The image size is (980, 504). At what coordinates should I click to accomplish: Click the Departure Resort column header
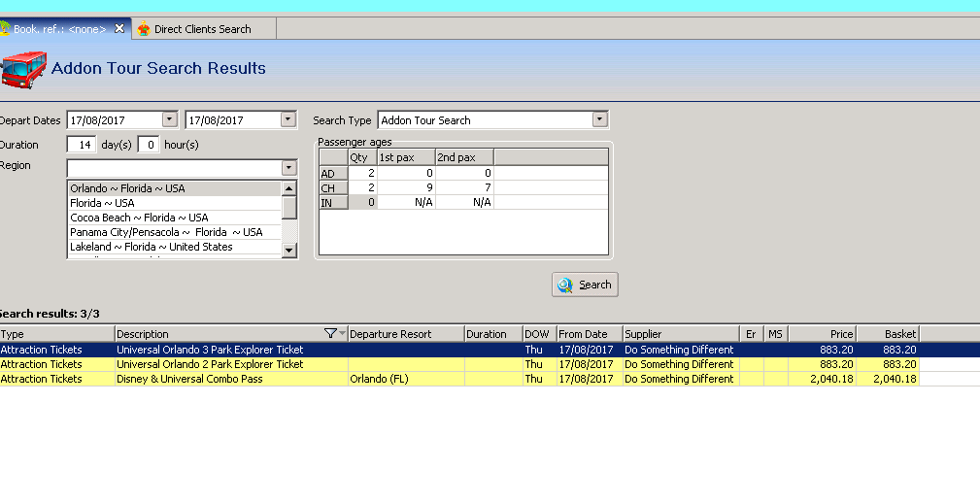[x=406, y=334]
